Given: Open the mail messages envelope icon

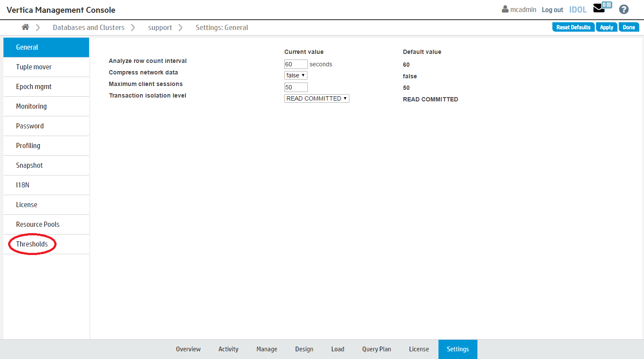Looking at the screenshot, I should pos(599,8).
